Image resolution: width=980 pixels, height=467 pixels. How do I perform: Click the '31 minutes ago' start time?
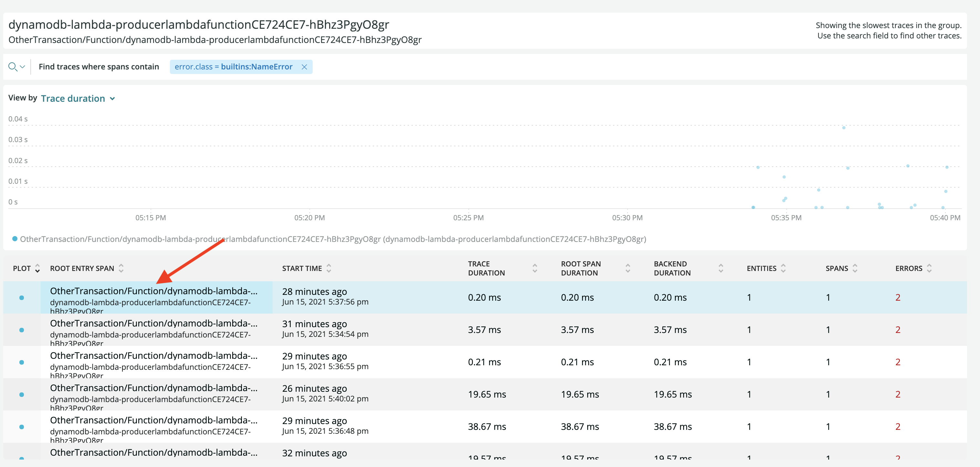[315, 324]
